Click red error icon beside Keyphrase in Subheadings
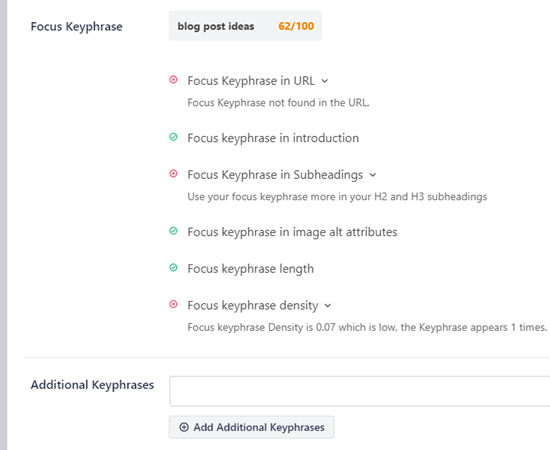 [173, 174]
